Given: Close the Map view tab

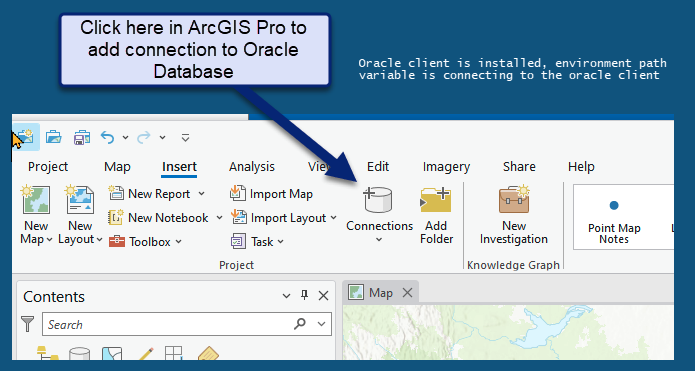Looking at the screenshot, I should [407, 293].
